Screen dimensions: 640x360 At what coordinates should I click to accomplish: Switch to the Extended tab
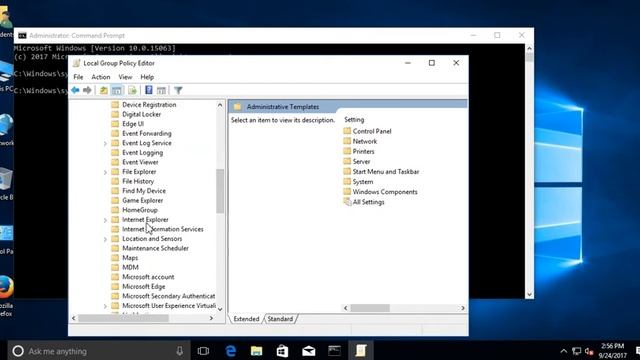pyautogui.click(x=246, y=319)
